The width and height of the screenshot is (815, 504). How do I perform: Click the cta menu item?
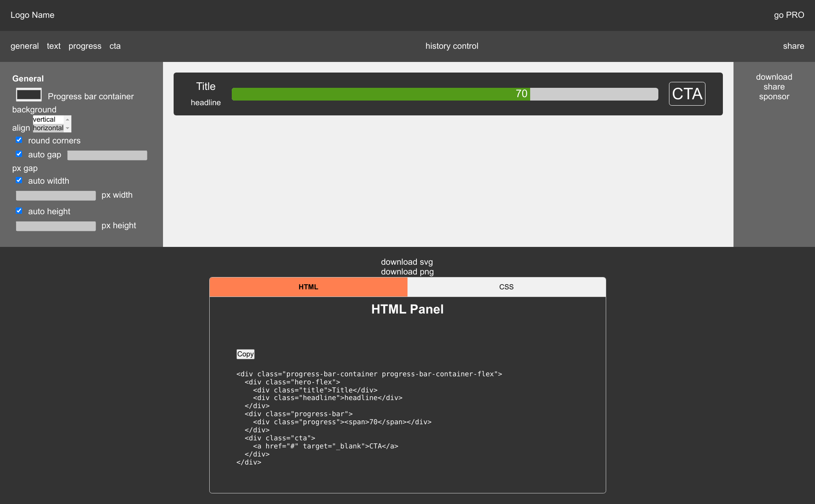(x=115, y=47)
